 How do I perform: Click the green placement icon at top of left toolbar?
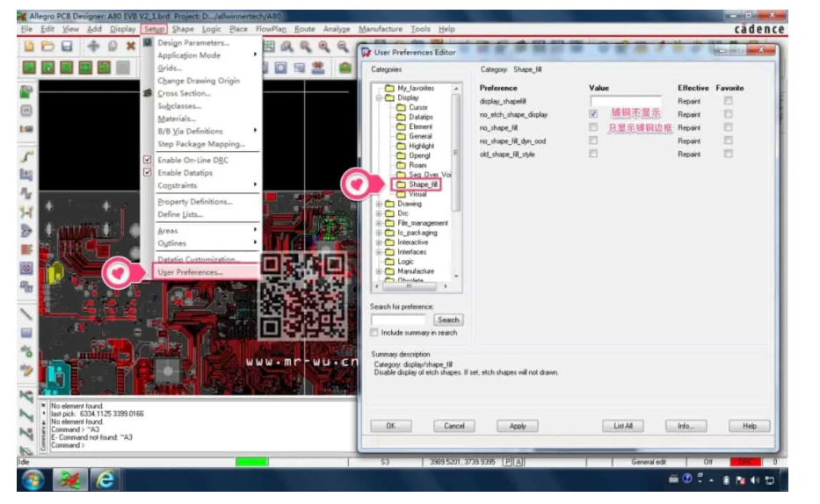(x=26, y=92)
